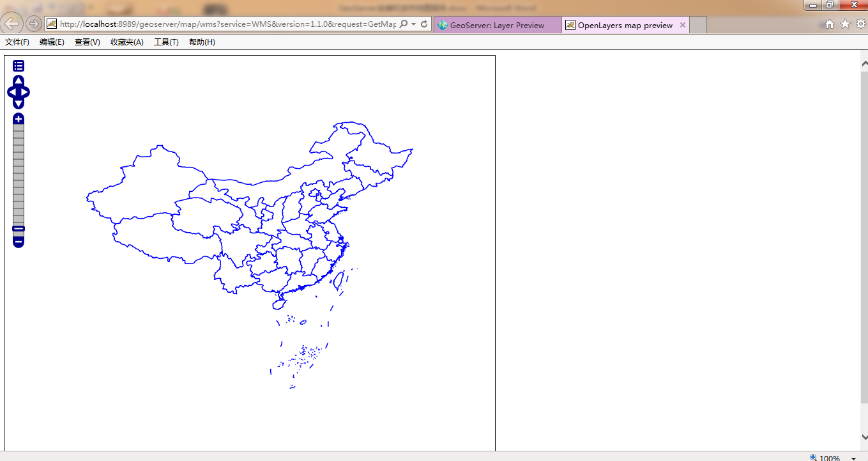Open the 收藏夹(A) menu

tap(127, 42)
